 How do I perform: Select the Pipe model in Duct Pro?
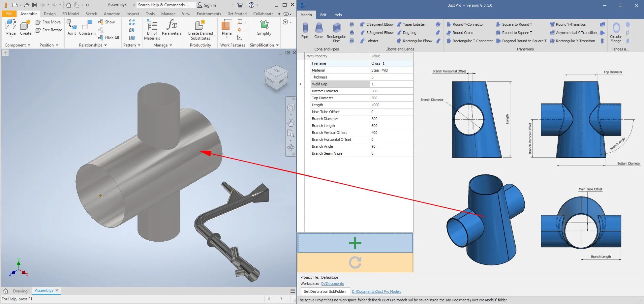point(305,30)
